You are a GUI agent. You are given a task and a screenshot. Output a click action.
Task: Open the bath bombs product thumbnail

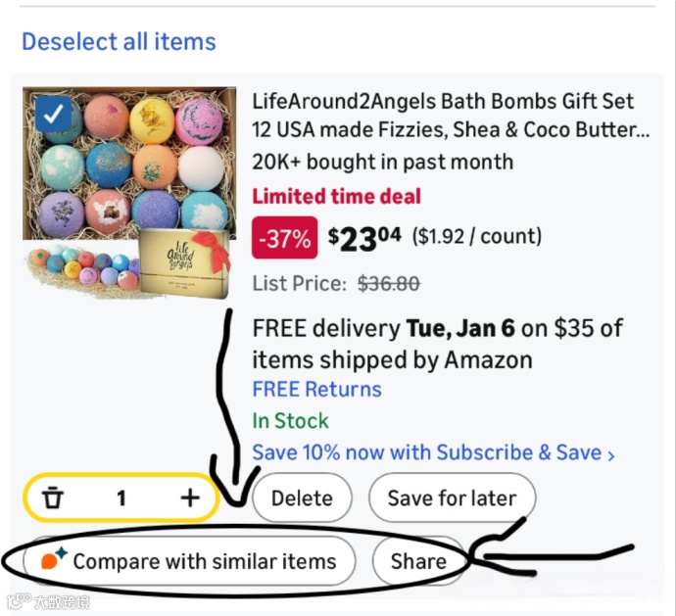coord(128,191)
